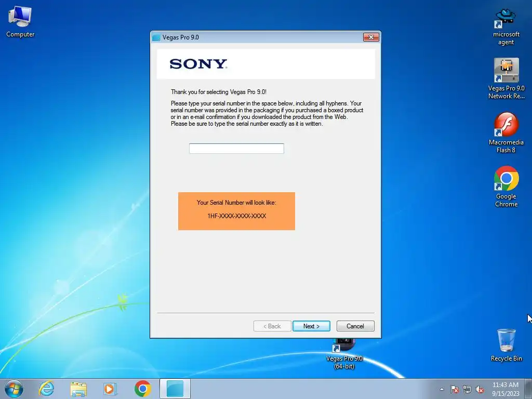Screen dimensions: 532x399
Task: Select Vegas Pro 9.0 Network Re... shortcut
Action: (506, 79)
